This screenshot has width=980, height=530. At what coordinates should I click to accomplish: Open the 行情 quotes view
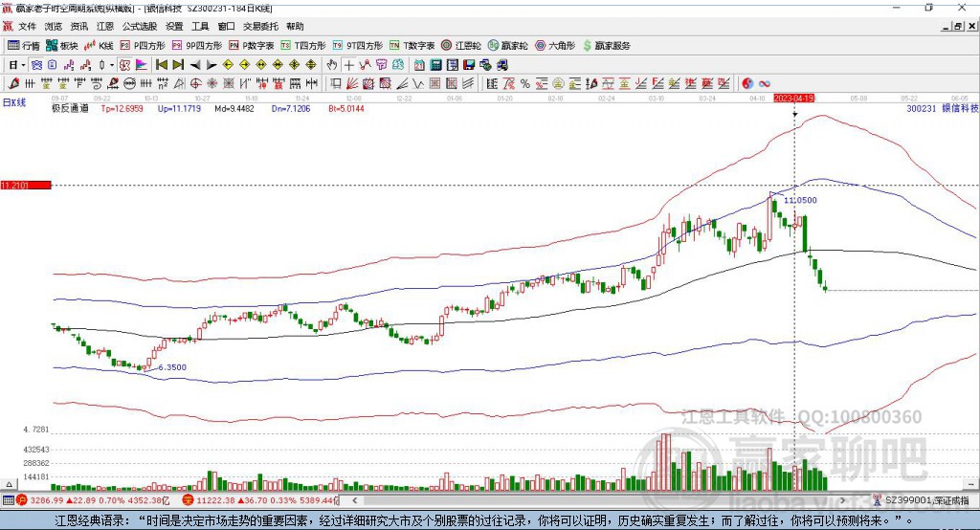(24, 46)
